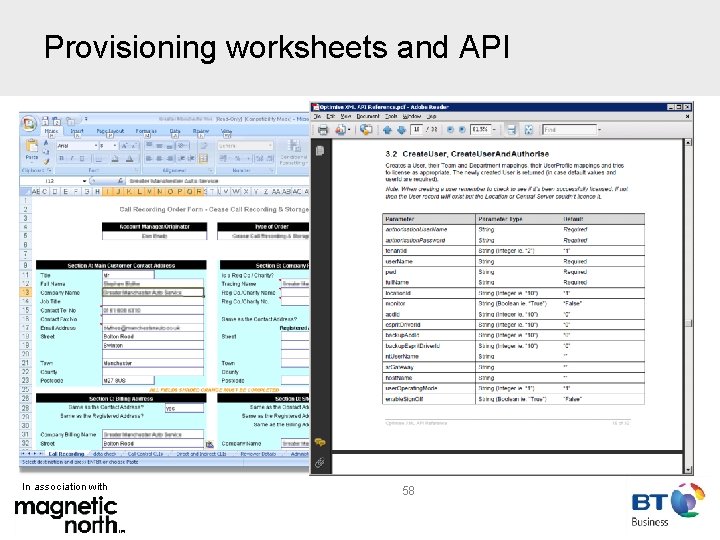Click the fit one full page icon
This screenshot has height=540, width=720.
click(529, 130)
